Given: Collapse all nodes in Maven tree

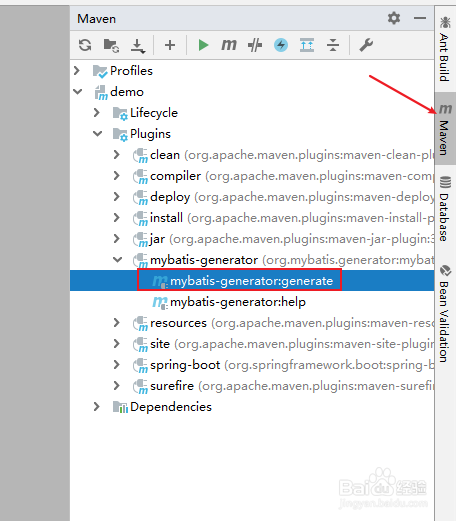Looking at the screenshot, I should point(333,45).
